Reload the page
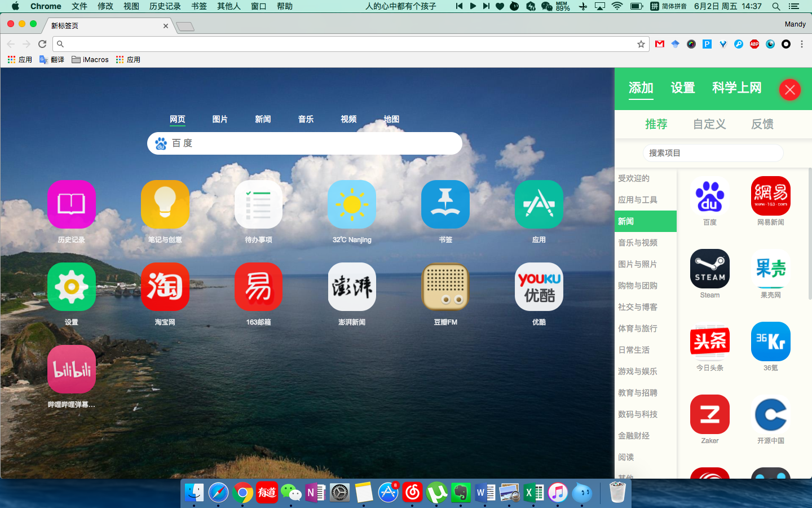The width and height of the screenshot is (812, 508). [42, 44]
